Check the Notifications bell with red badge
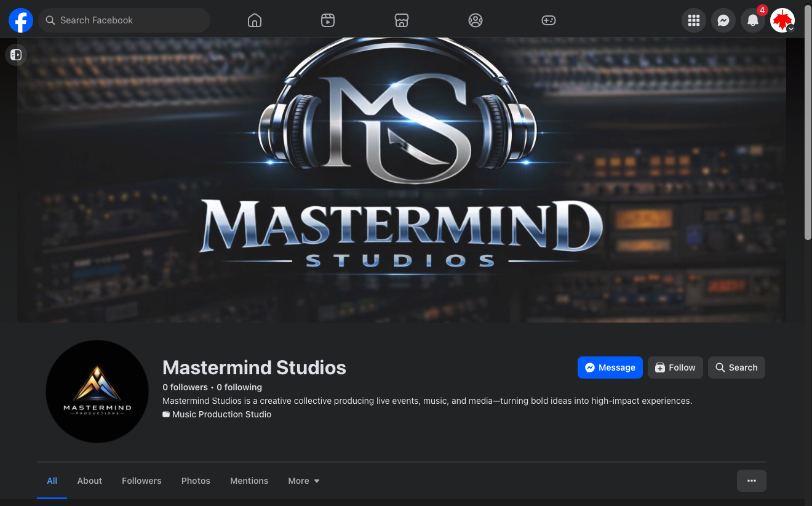This screenshot has width=812, height=506. pyautogui.click(x=752, y=20)
